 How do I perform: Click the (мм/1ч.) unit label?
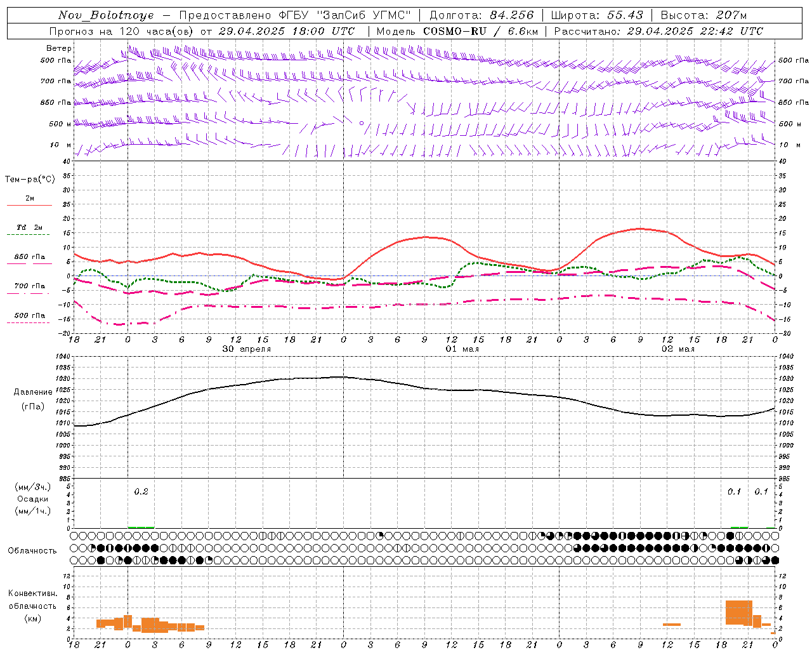click(34, 511)
